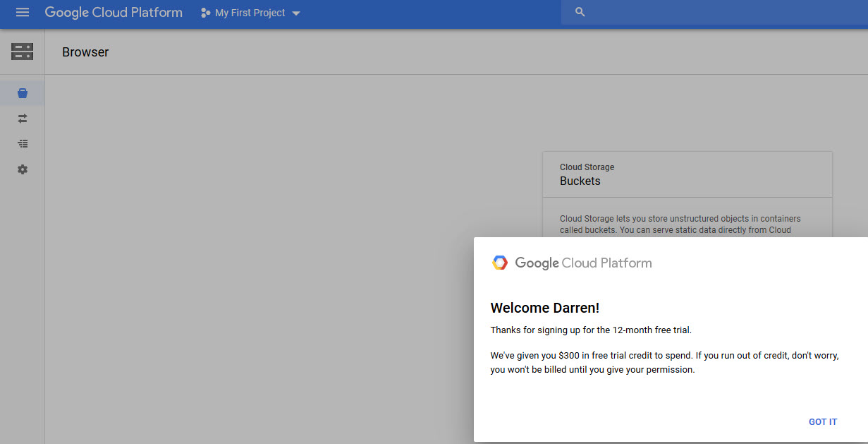868x444 pixels.
Task: Open the Transfer arrows sidebar icon
Action: (23, 119)
